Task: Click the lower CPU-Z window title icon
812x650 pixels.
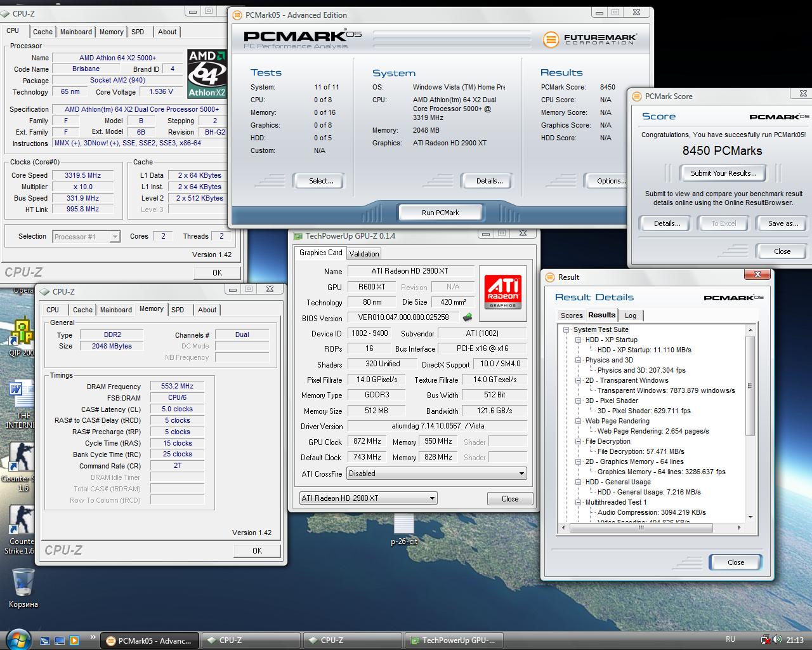Action: point(45,292)
